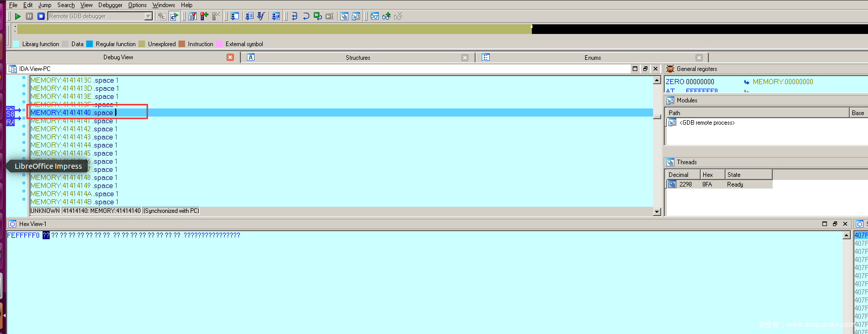This screenshot has height=334, width=868.
Task: Open the Debugger menu
Action: (x=111, y=5)
